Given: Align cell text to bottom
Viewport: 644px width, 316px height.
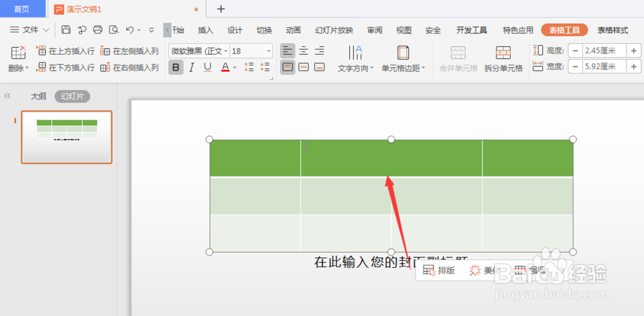Looking at the screenshot, I should [319, 68].
